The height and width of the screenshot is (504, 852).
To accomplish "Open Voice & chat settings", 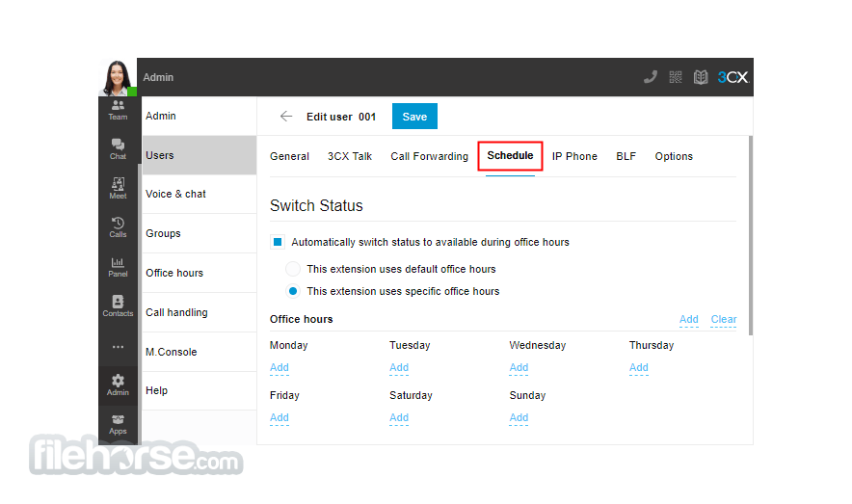I will (199, 194).
